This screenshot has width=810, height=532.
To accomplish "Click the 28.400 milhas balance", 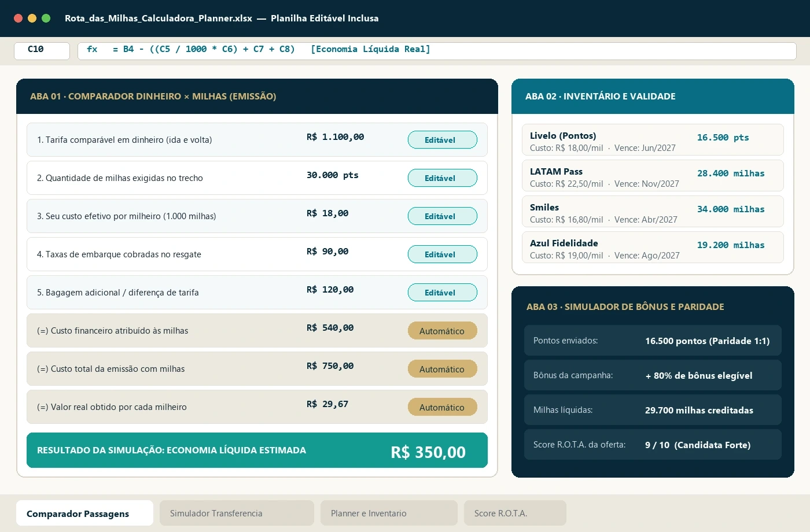I will click(x=731, y=173).
